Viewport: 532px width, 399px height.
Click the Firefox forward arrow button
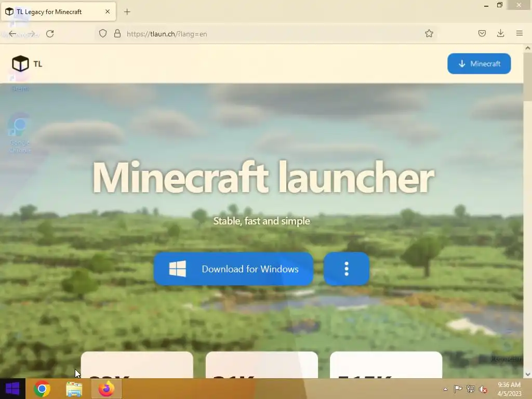point(31,34)
